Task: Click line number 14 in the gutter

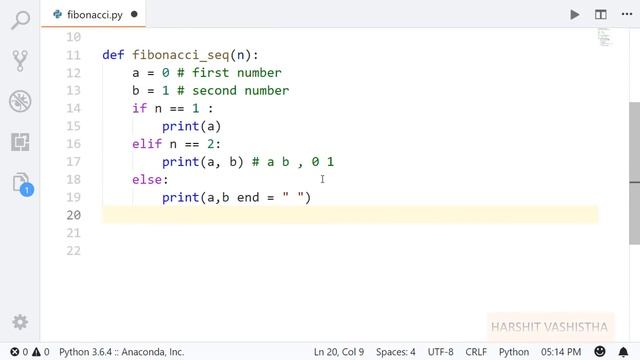Action: tap(73, 109)
